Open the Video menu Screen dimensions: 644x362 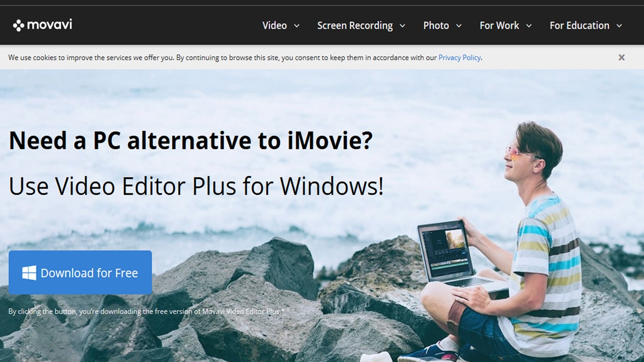[275, 26]
